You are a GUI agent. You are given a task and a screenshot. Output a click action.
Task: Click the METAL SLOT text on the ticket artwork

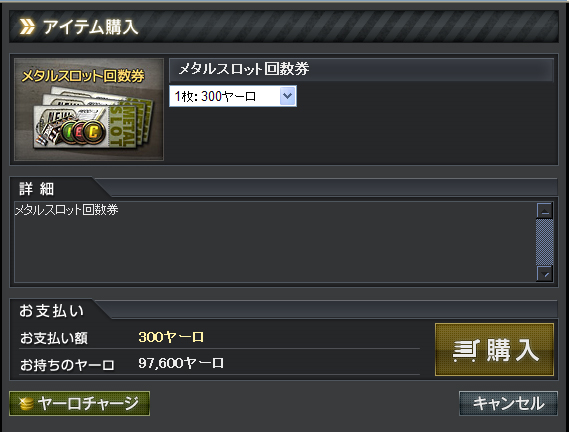point(123,125)
